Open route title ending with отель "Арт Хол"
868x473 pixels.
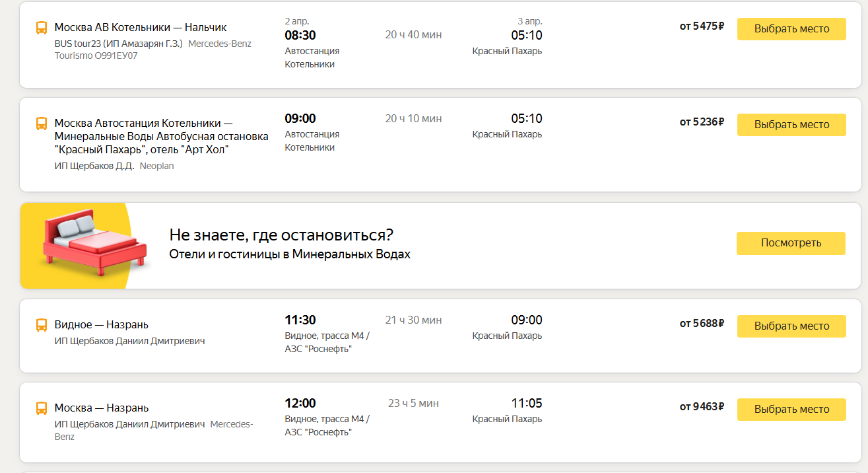[162, 137]
